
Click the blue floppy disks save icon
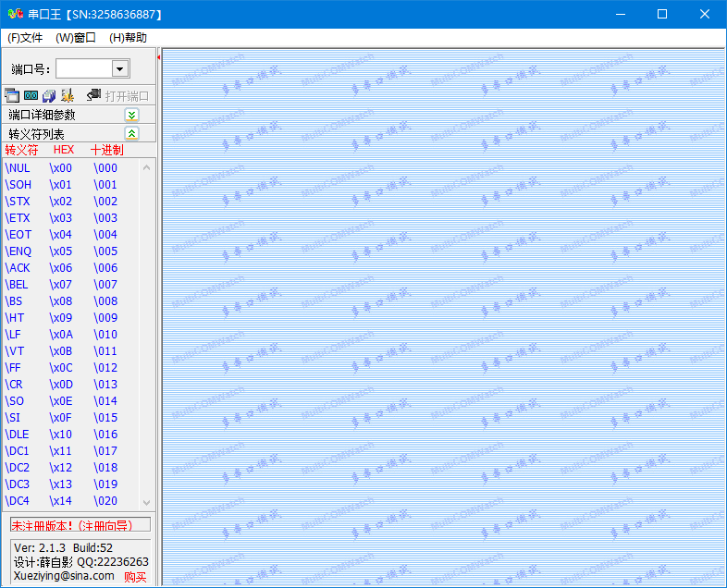49,95
